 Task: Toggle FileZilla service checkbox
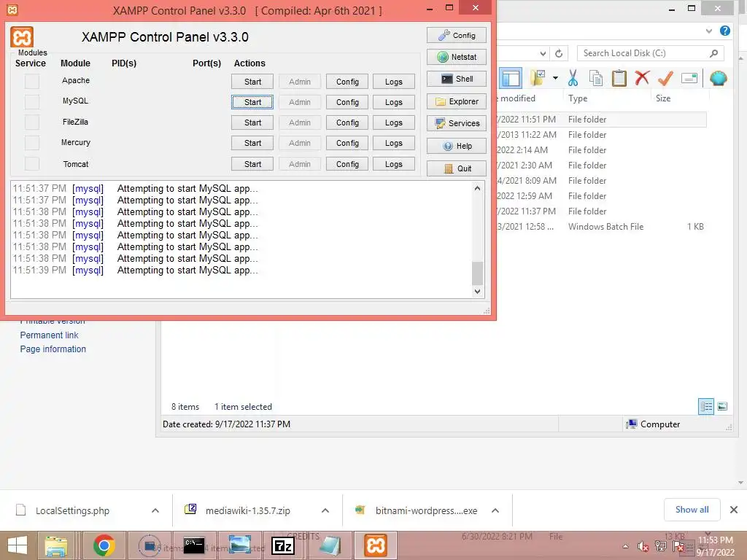32,122
